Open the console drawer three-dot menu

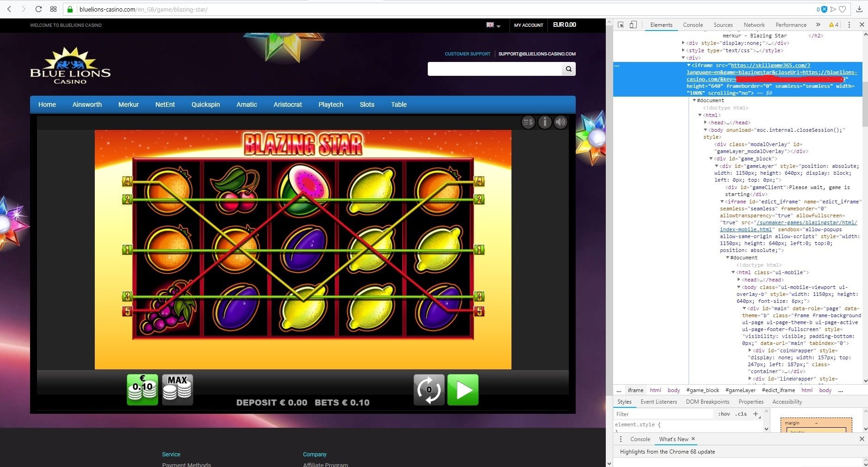click(x=621, y=439)
